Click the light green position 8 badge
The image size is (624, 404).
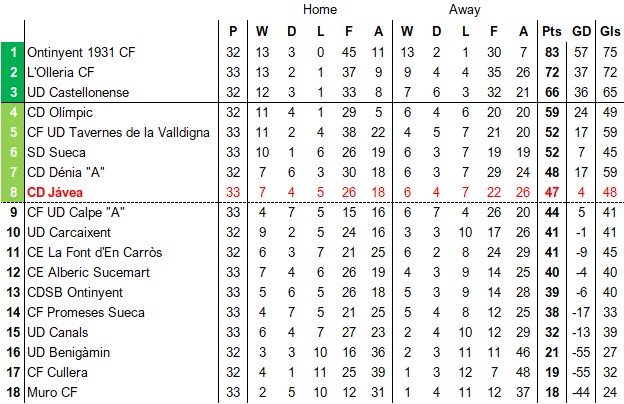(x=14, y=192)
